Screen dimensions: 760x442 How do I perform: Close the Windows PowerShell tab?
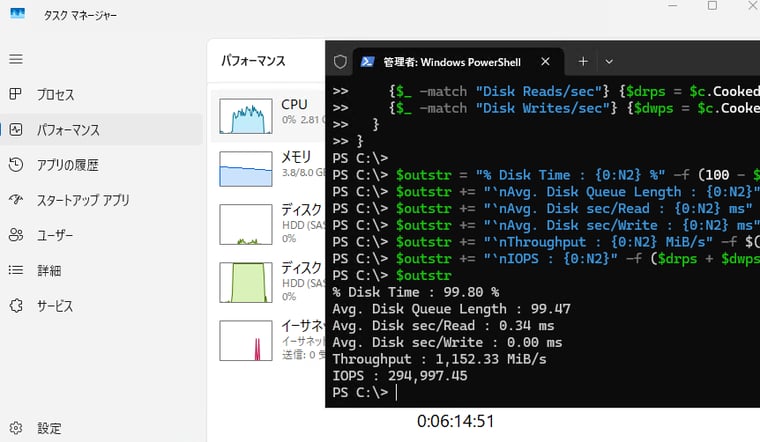pyautogui.click(x=545, y=62)
